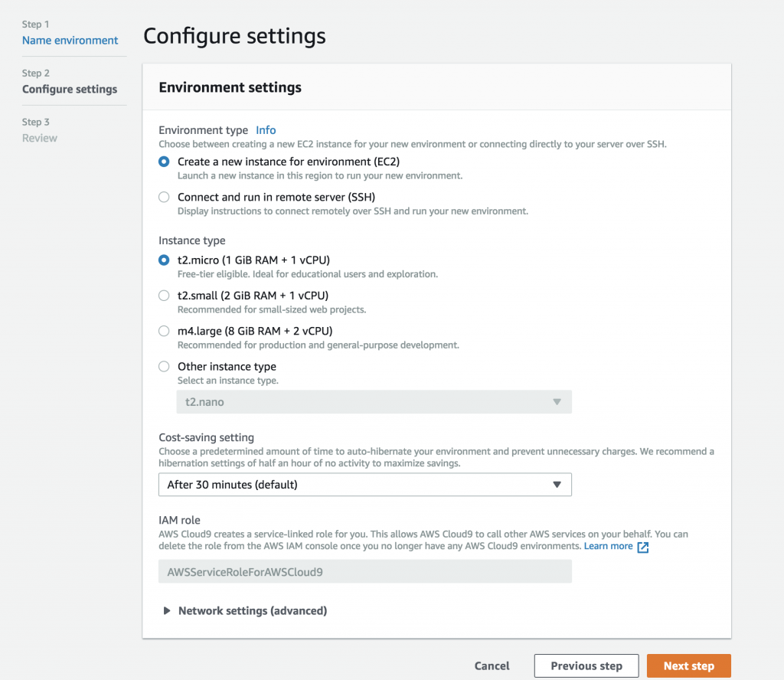
Task: Choose the t2.micro instance type
Action: pyautogui.click(x=164, y=260)
